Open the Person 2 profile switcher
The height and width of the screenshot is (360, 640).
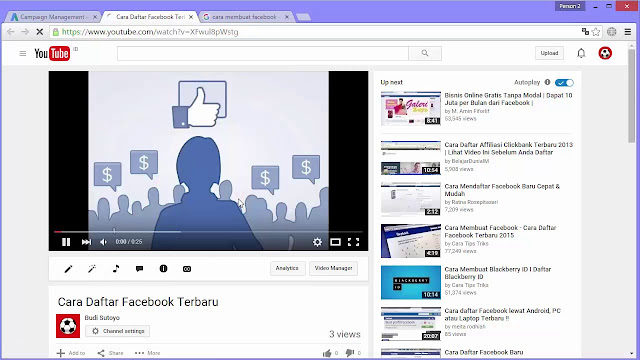point(570,6)
